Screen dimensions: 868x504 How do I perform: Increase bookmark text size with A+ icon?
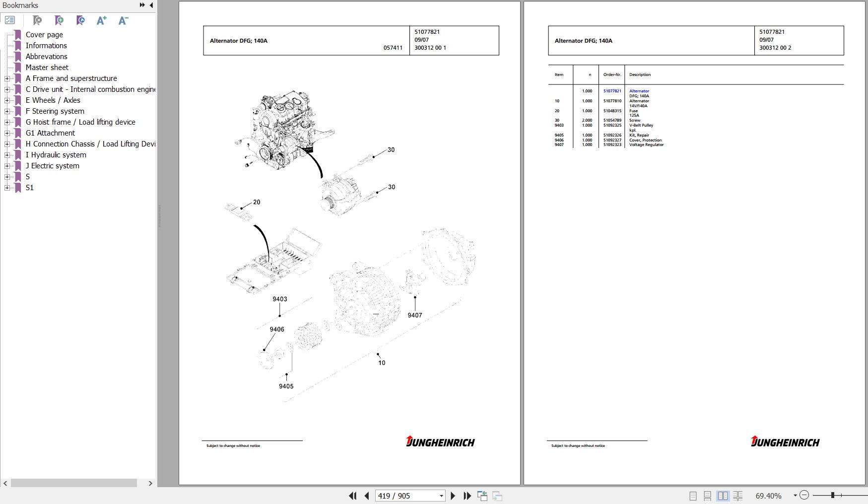pyautogui.click(x=102, y=20)
